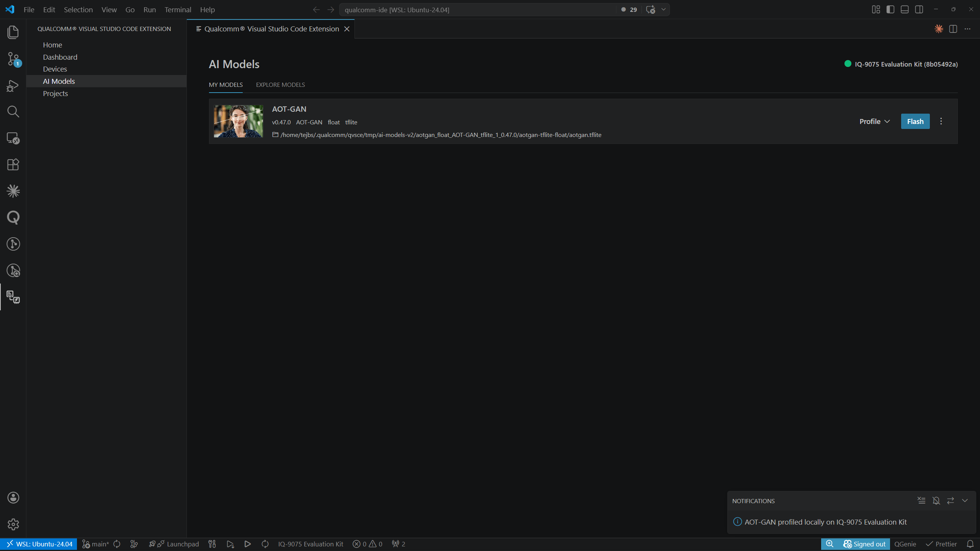Toggle Secondary Side Bar visibility
The image size is (980, 551).
pos(919,10)
